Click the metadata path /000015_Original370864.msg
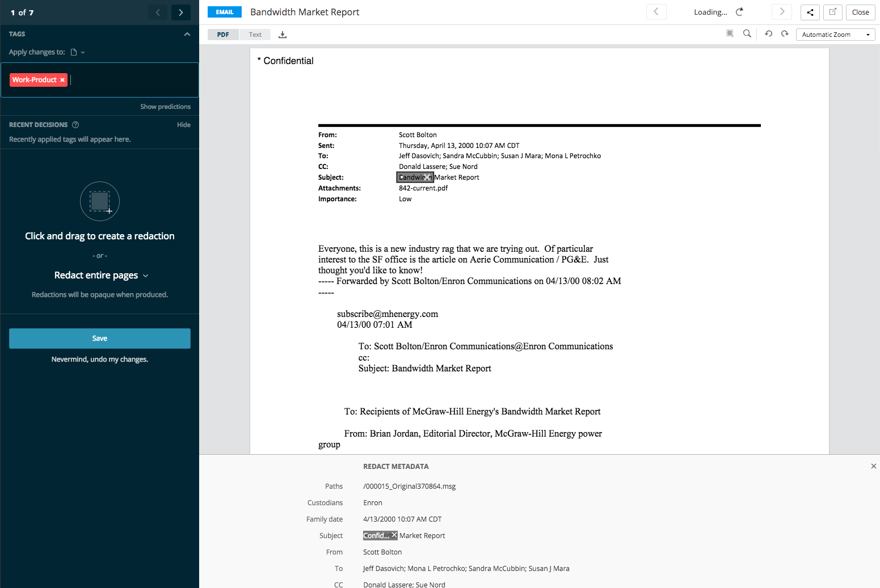Image resolution: width=880 pixels, height=588 pixels. 410,487
